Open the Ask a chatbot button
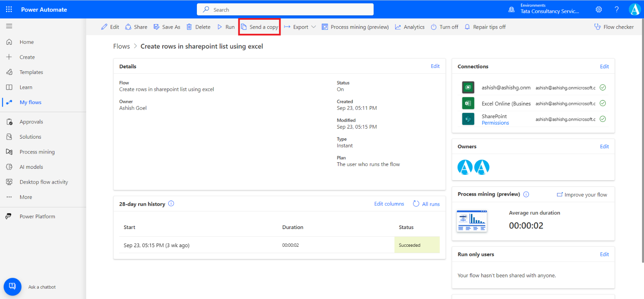 tap(12, 287)
